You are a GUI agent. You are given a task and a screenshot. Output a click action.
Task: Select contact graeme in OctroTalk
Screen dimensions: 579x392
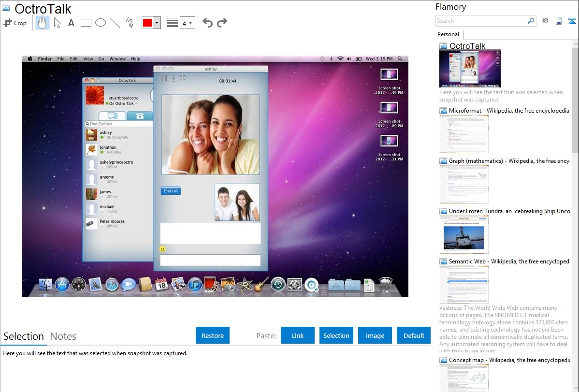point(119,179)
